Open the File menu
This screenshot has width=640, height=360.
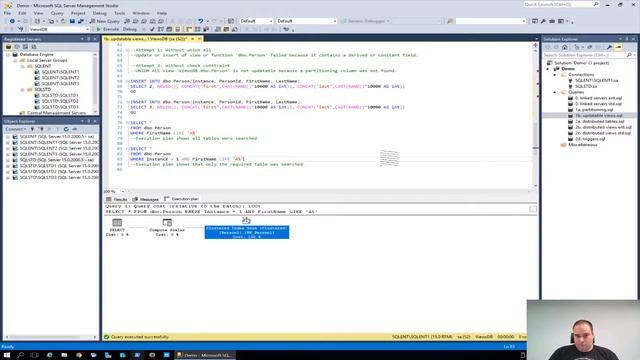pos(7,13)
